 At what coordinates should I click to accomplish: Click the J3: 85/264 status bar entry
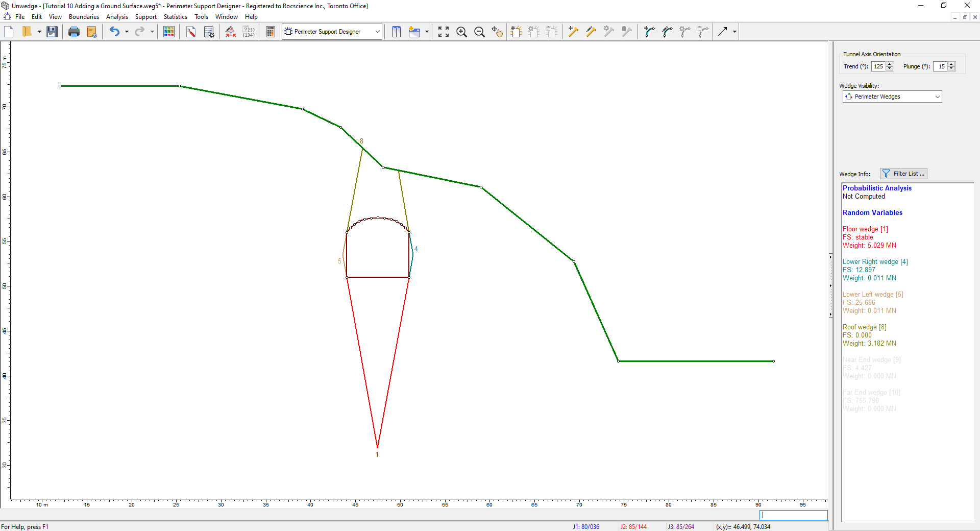tap(681, 527)
